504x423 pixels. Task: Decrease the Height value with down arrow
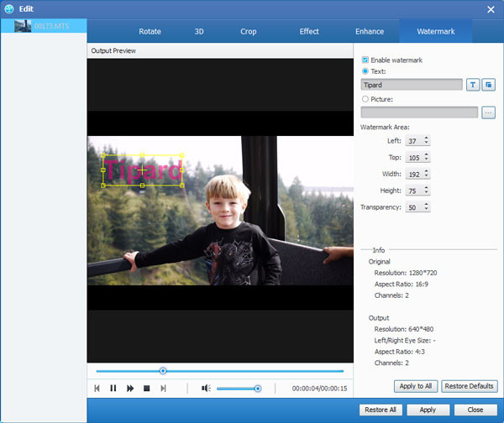pos(426,193)
